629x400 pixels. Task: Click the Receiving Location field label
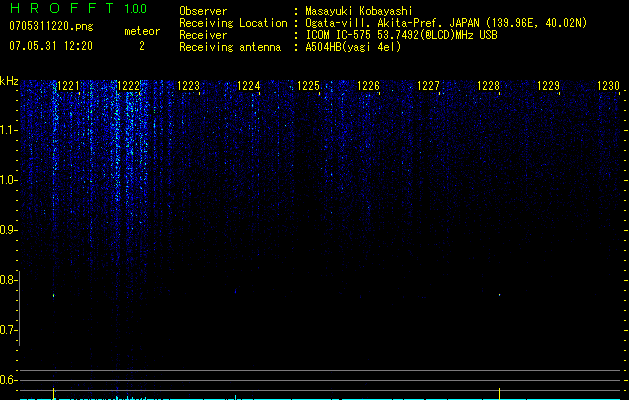coord(233,23)
